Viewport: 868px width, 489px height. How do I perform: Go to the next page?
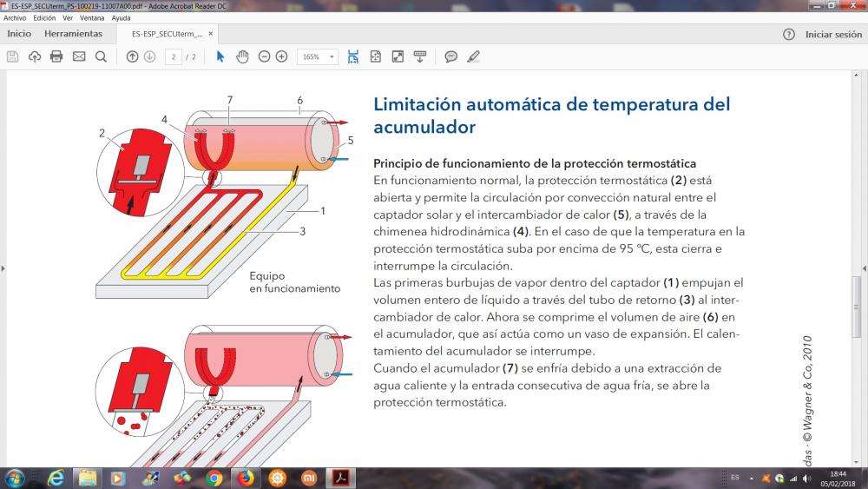(x=149, y=56)
